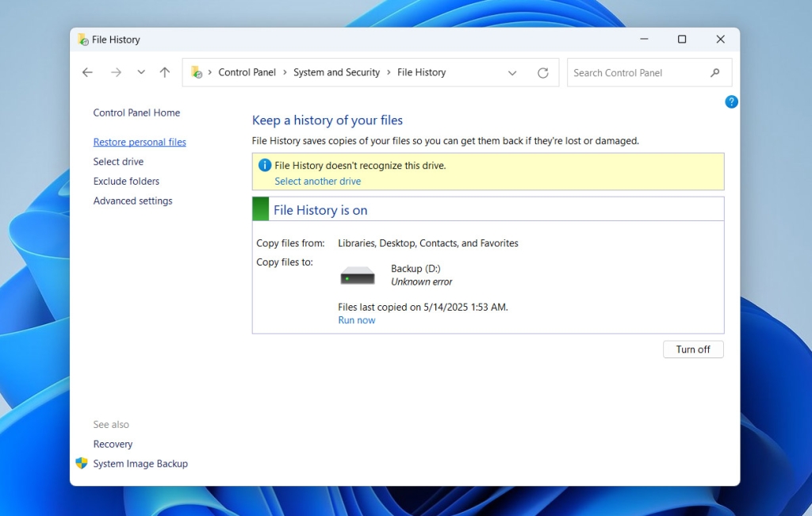The height and width of the screenshot is (516, 812).
Task: Select the Backup (D:) drive label
Action: [x=416, y=269]
